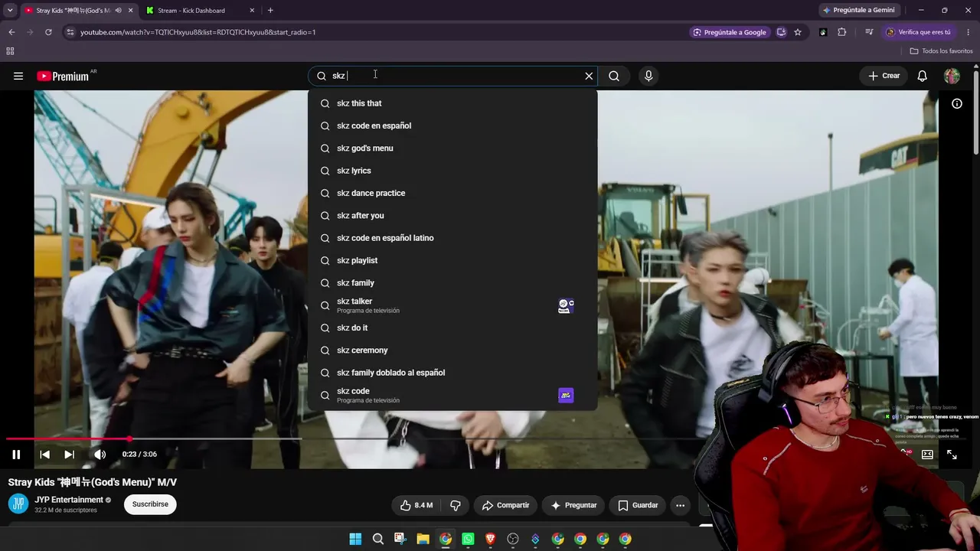Open YouTube account avatar menu
The width and height of the screenshot is (980, 551).
coord(952,76)
